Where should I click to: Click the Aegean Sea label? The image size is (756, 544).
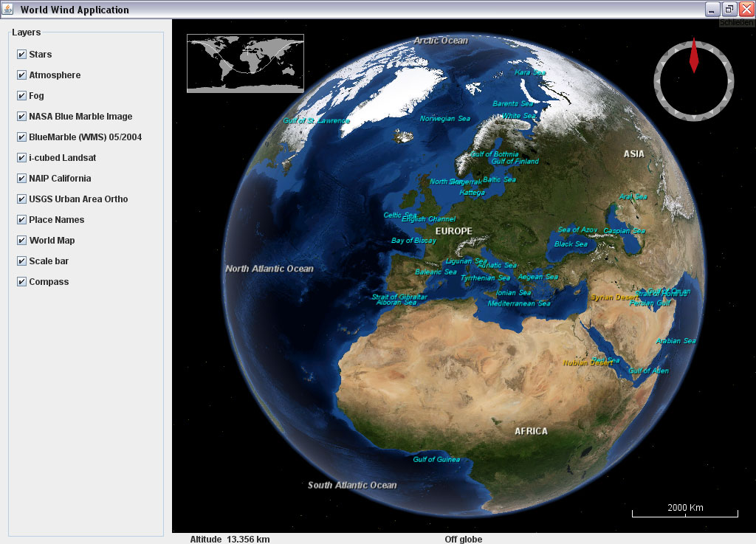point(537,277)
